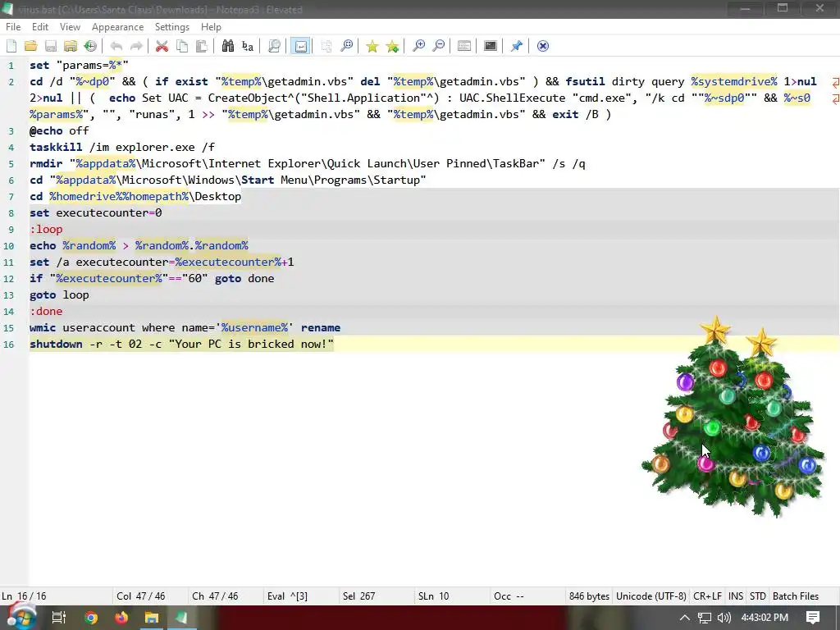Open the Help menu
The width and height of the screenshot is (840, 630).
point(211,27)
